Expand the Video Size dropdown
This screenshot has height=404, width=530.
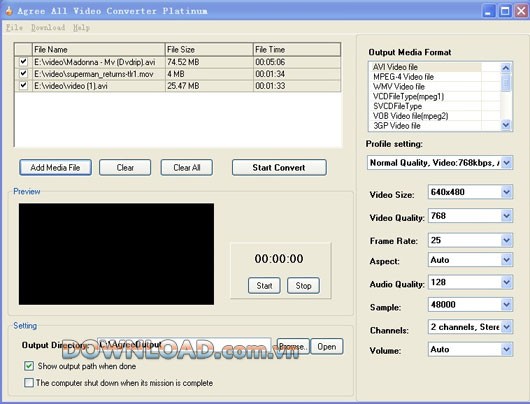506,192
